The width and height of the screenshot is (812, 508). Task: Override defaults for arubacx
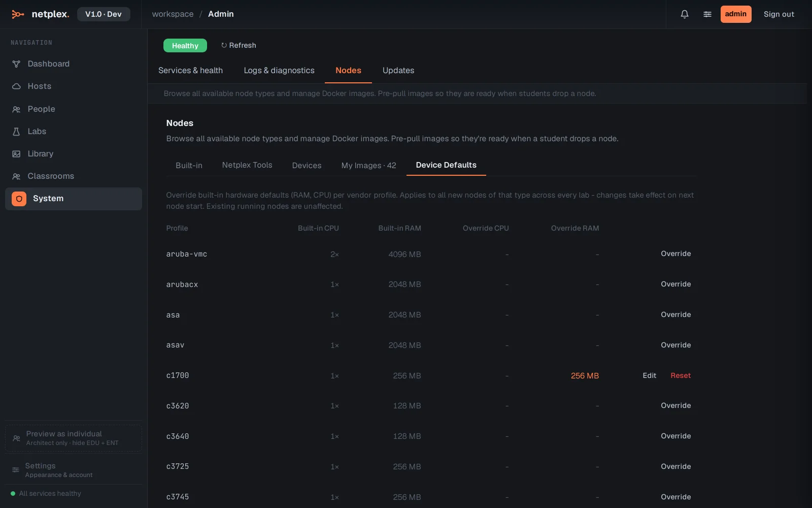point(676,284)
